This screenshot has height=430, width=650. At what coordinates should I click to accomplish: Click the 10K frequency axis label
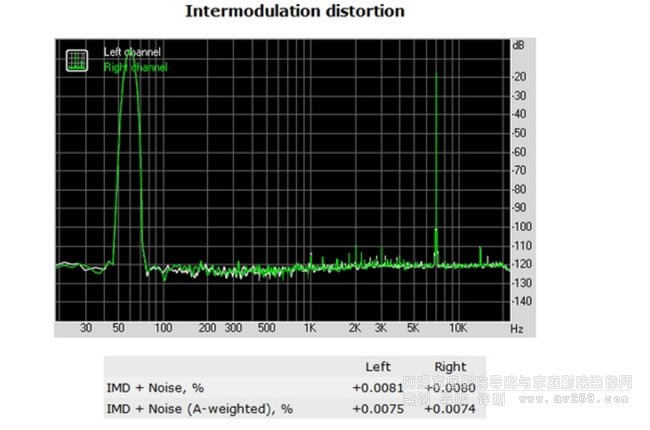(458, 328)
